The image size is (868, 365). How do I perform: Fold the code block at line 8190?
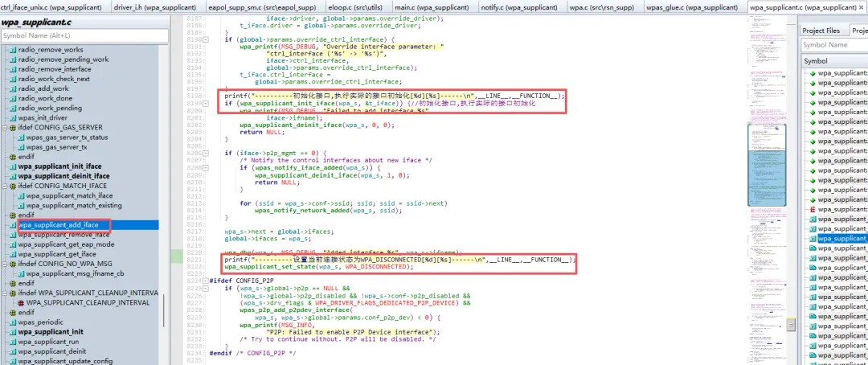coord(206,40)
